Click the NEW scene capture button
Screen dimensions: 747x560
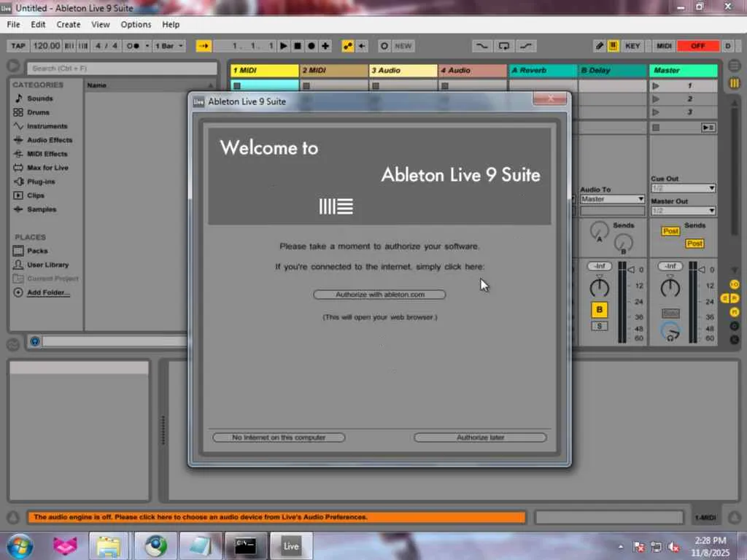pyautogui.click(x=403, y=46)
